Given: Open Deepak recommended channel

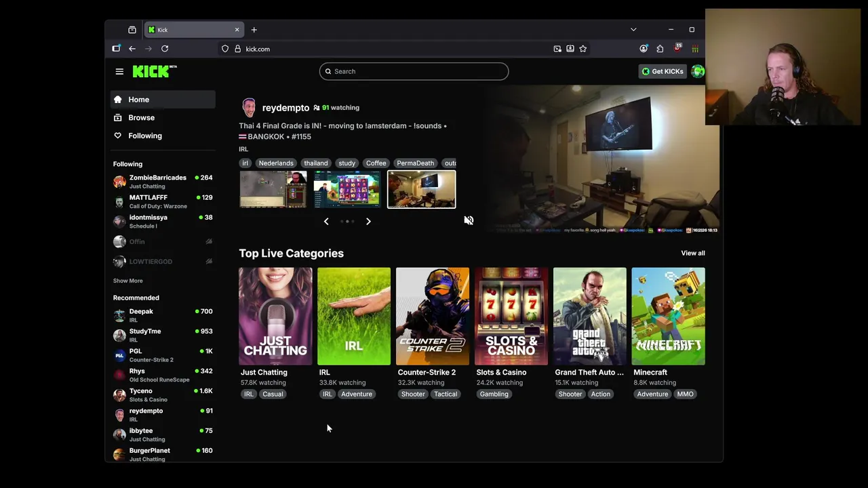Looking at the screenshot, I should point(163,315).
